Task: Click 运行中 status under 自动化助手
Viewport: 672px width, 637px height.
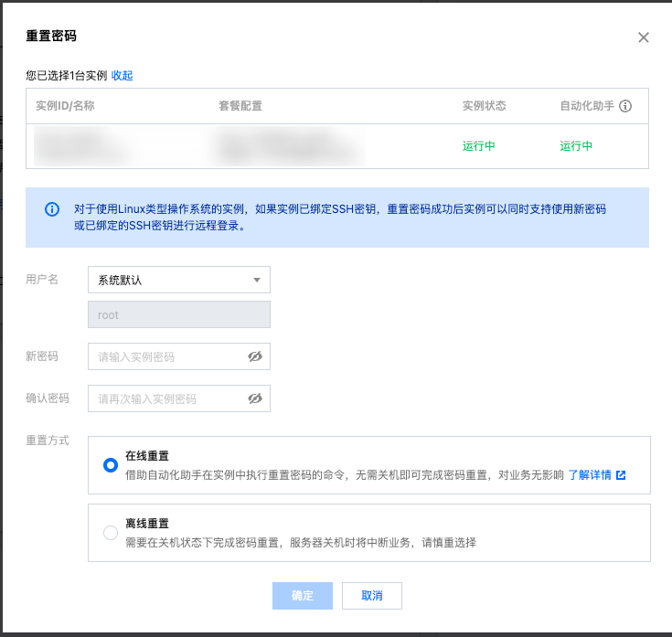Action: click(576, 146)
